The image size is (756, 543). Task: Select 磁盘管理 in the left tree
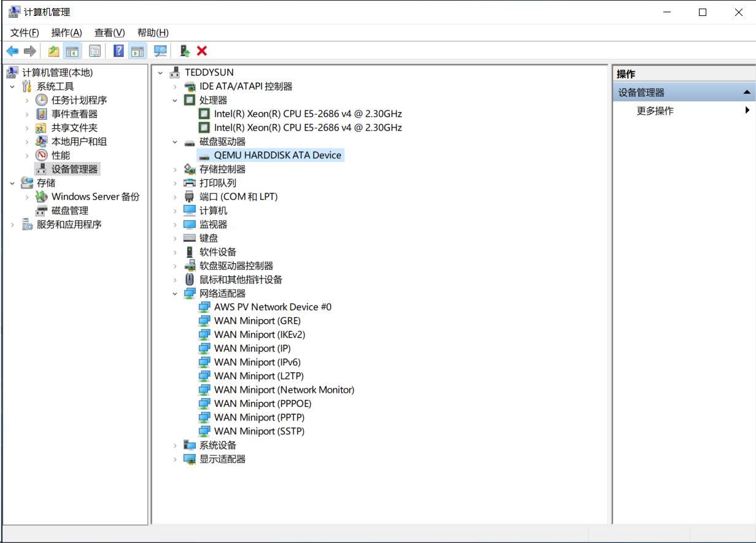70,210
